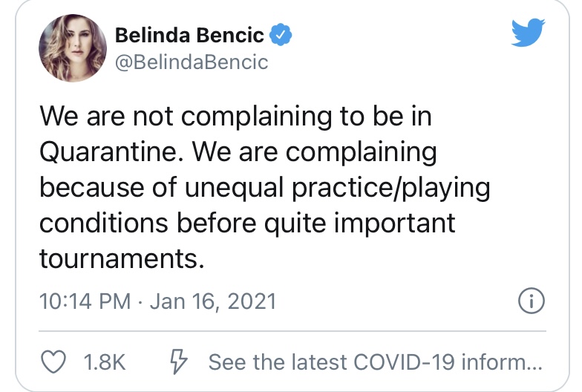The image size is (582, 392).
Task: Like the tweet with the heart icon
Action: (50, 362)
